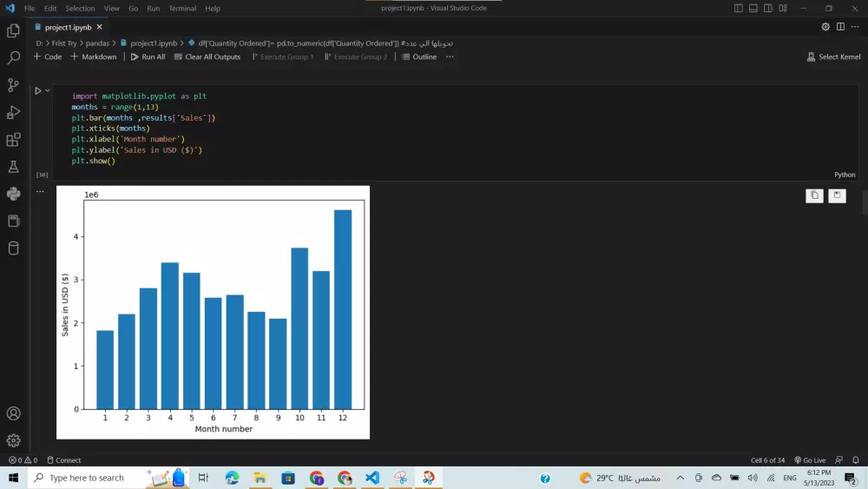
Task: Click the pandas breadcrumb folder
Action: (97, 43)
